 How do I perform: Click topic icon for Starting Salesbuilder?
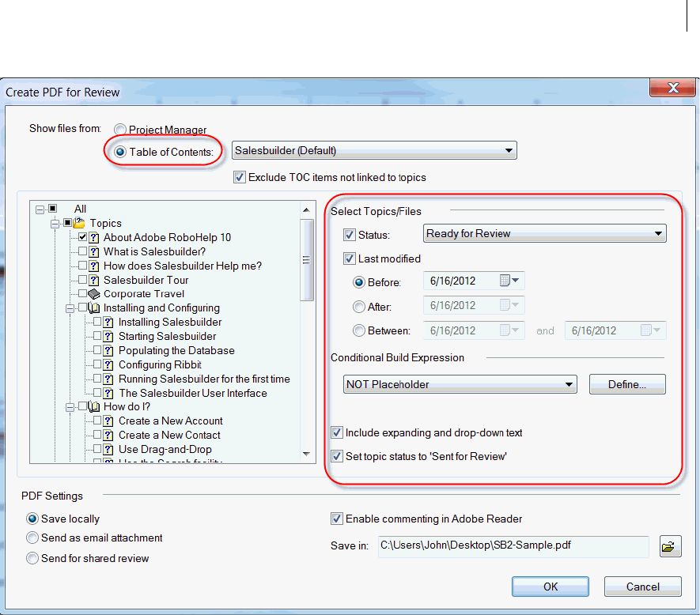point(108,337)
